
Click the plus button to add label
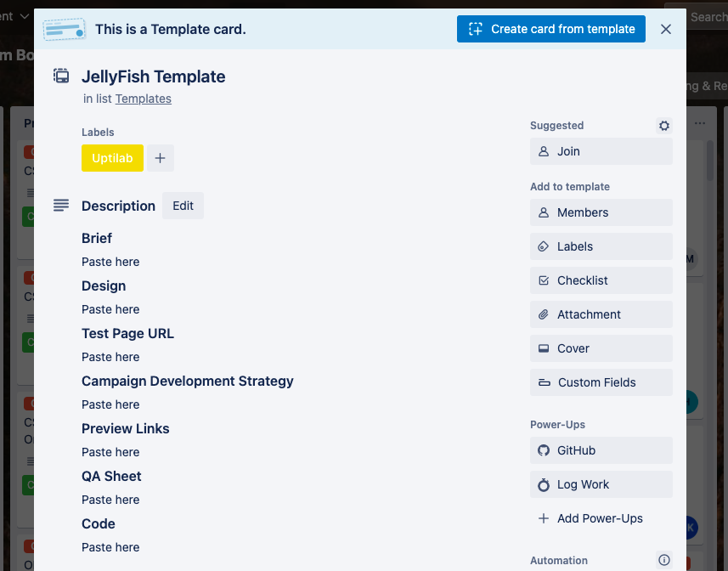[160, 158]
